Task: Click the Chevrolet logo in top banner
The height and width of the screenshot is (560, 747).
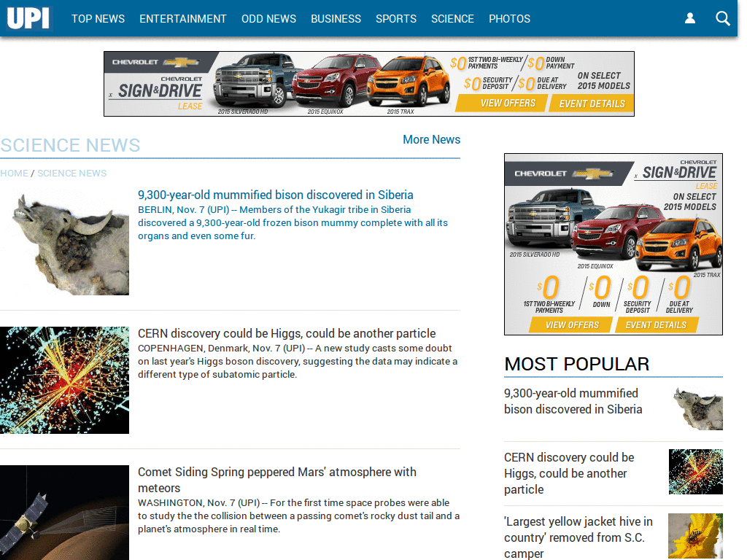Action: 156,62
